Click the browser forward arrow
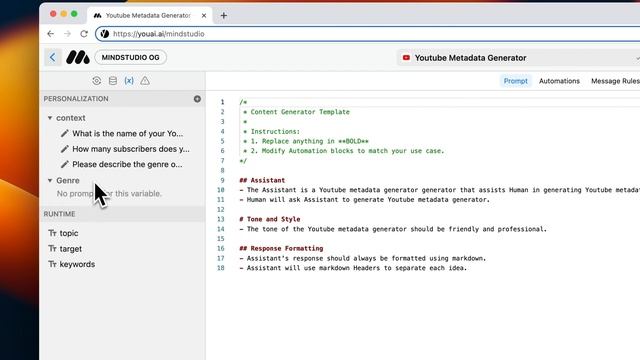The height and width of the screenshot is (360, 640). pos(67,34)
